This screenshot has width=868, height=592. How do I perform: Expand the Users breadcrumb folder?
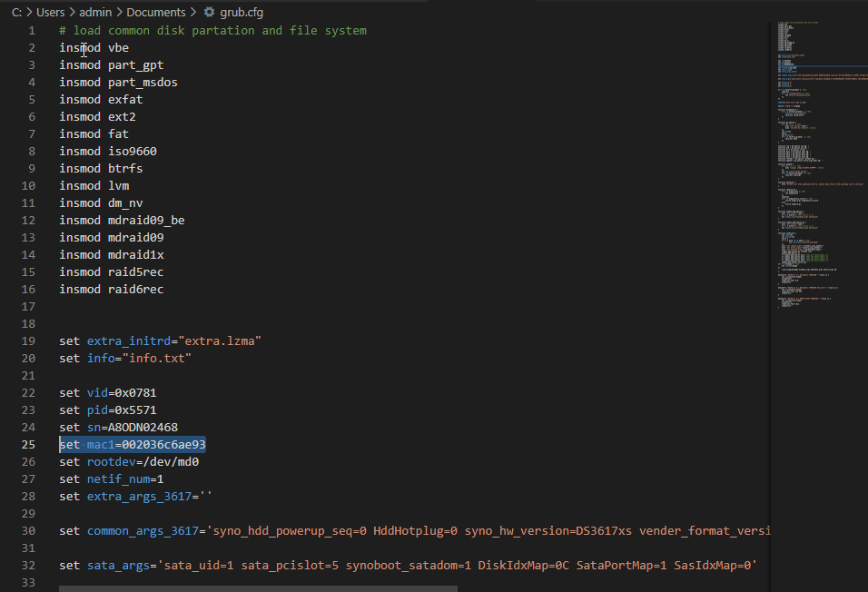53,13
